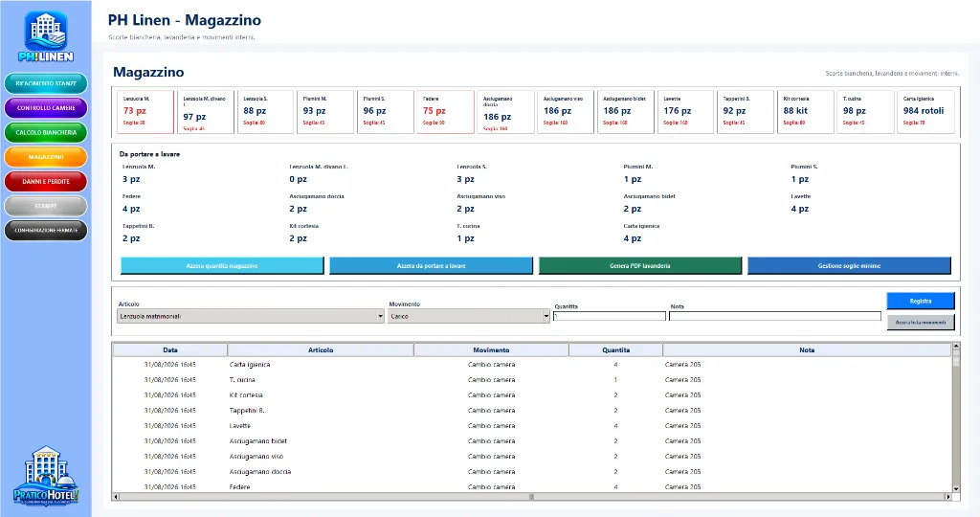Click the Tappetini B. row in the movements table
This screenshot has height=517, width=980.
point(532,411)
